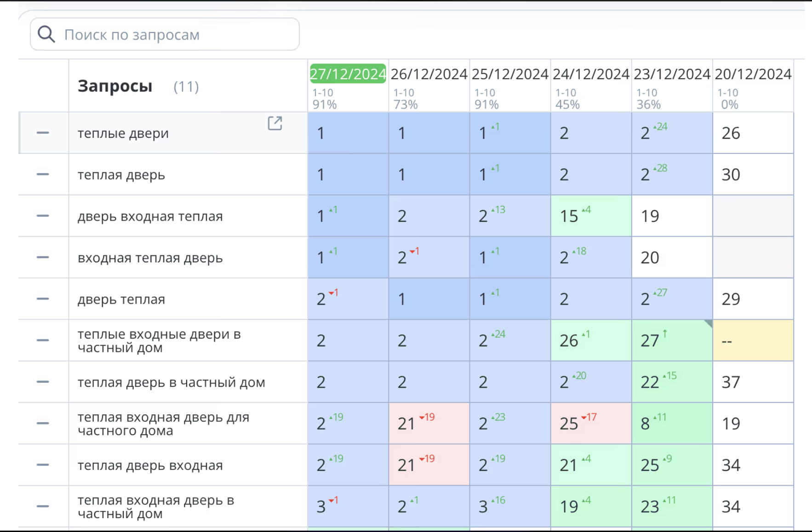Click position 26 cell for теплые двери

[753, 133]
